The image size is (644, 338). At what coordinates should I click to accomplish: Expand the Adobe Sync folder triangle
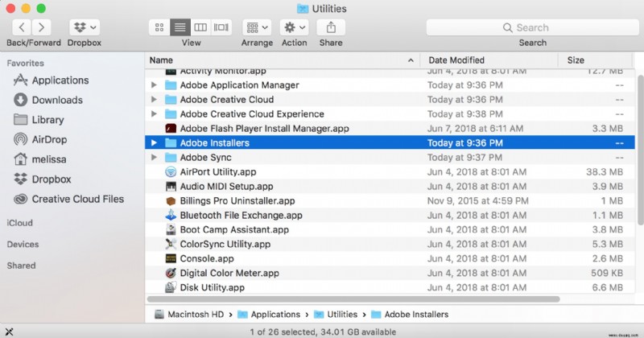pos(154,157)
